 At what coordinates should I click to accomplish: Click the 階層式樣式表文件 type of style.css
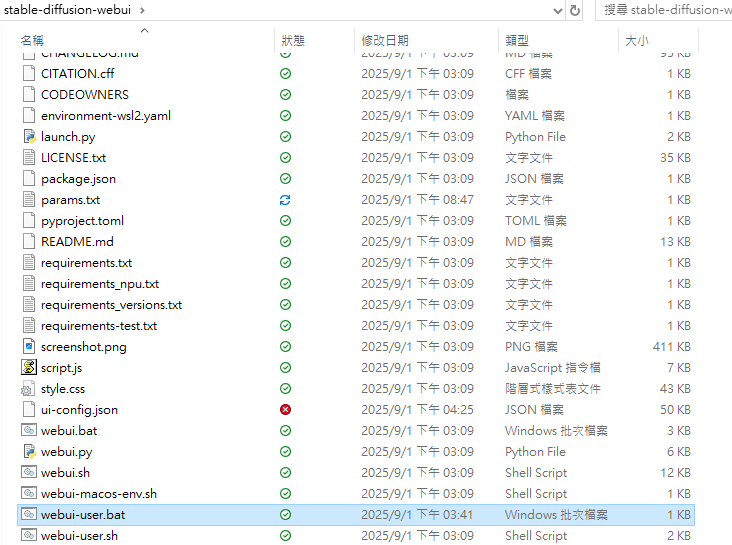[553, 389]
